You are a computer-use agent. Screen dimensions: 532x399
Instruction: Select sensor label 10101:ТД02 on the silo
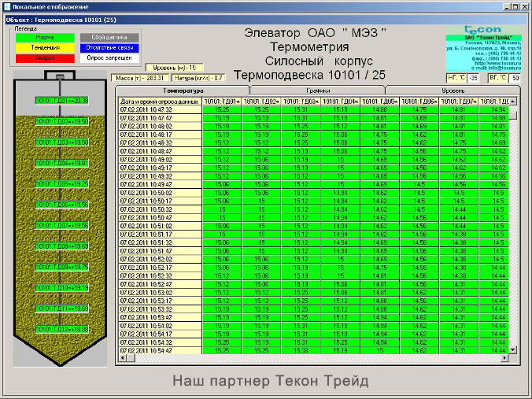coord(61,121)
